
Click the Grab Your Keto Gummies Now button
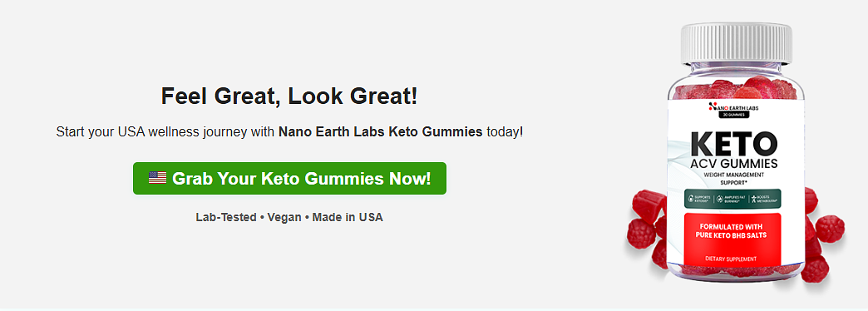289,178
